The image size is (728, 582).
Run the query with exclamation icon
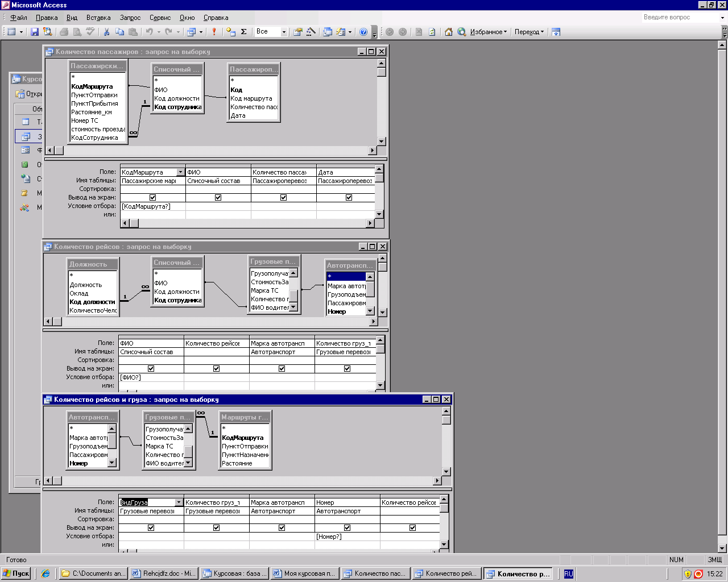[214, 32]
